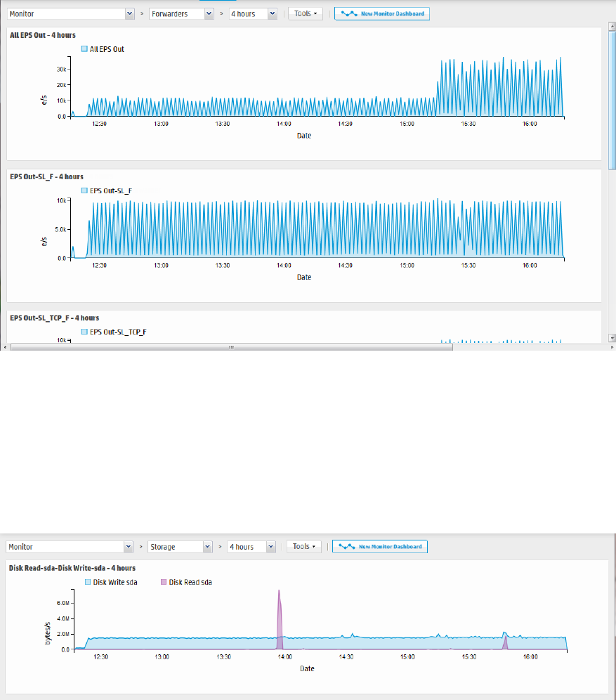Viewport: 616px width, 700px height.
Task: Open the top Tools menu
Action: point(306,14)
